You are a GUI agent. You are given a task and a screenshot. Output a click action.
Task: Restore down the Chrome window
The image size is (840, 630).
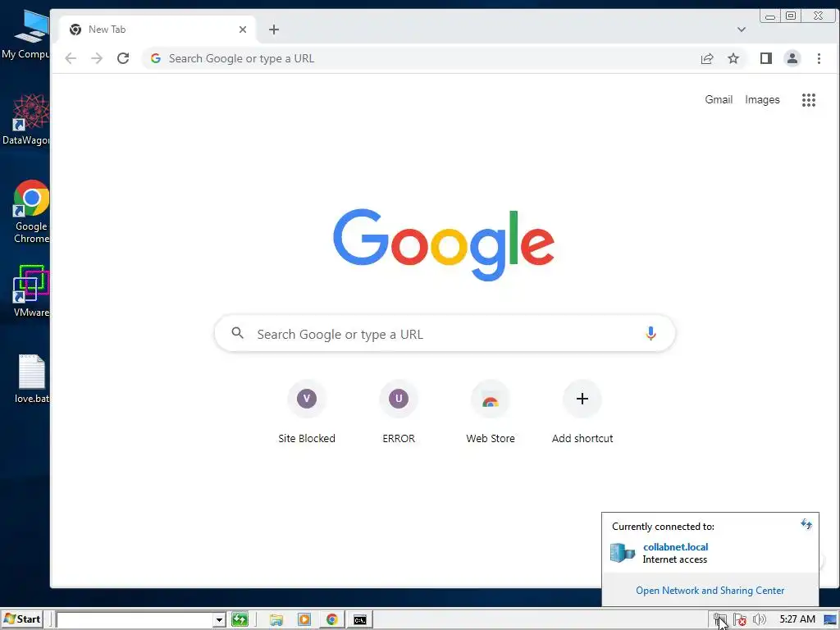[x=791, y=16]
